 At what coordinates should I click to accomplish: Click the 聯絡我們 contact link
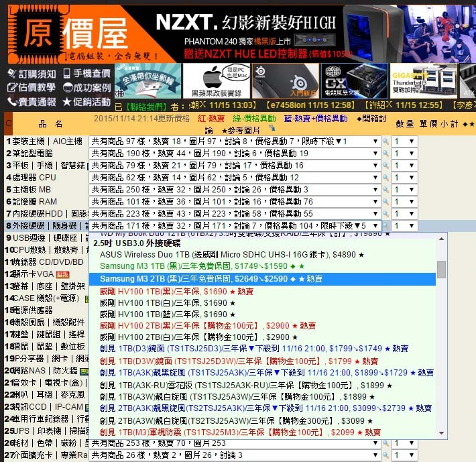[146, 107]
